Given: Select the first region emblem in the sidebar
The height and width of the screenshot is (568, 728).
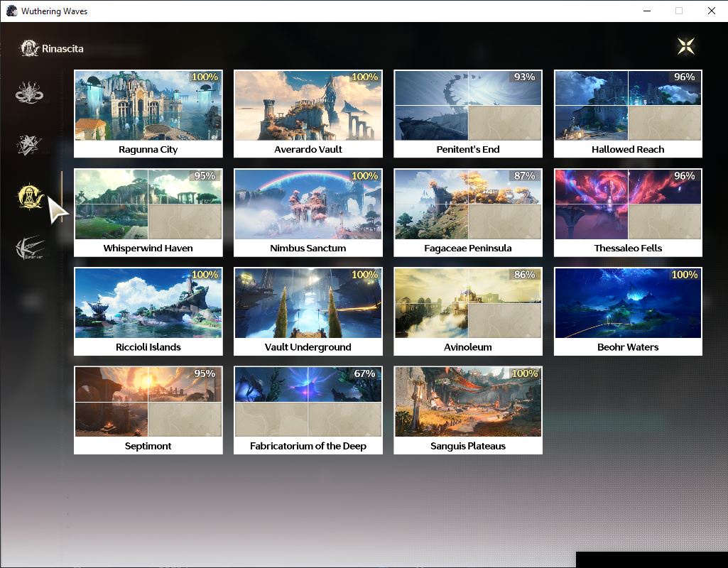Looking at the screenshot, I should (29, 92).
